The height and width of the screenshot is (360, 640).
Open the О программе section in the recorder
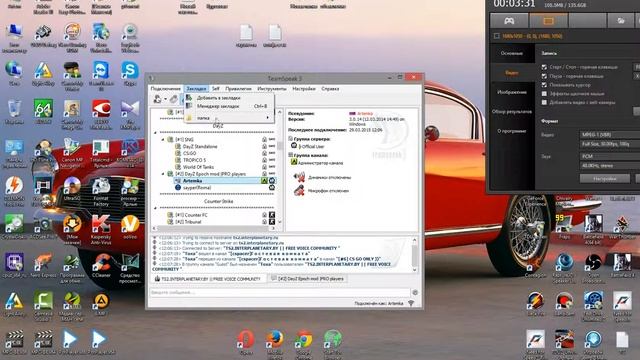coord(511,131)
